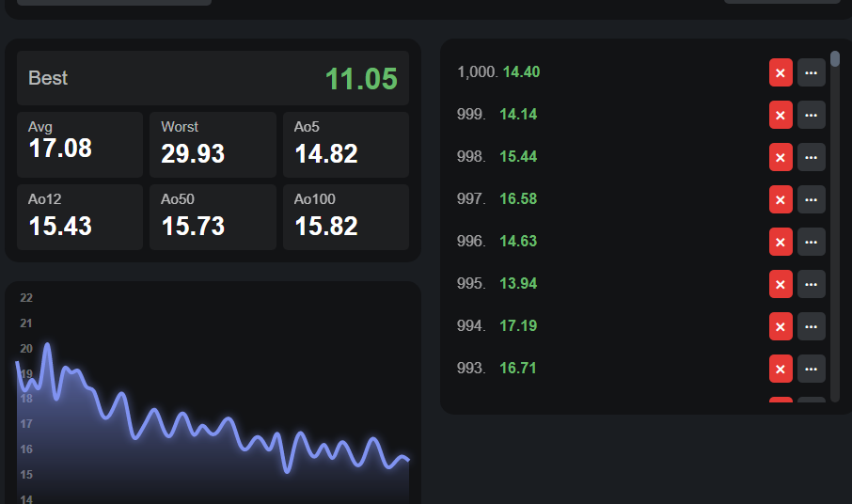Delete solve 995 (13.94)
Viewport: 852px width, 504px height.
(781, 285)
